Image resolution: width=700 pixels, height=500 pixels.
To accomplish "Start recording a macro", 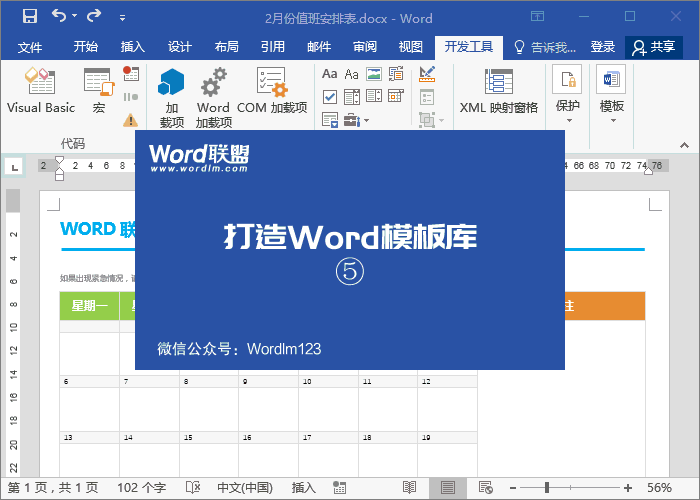I will [131, 73].
